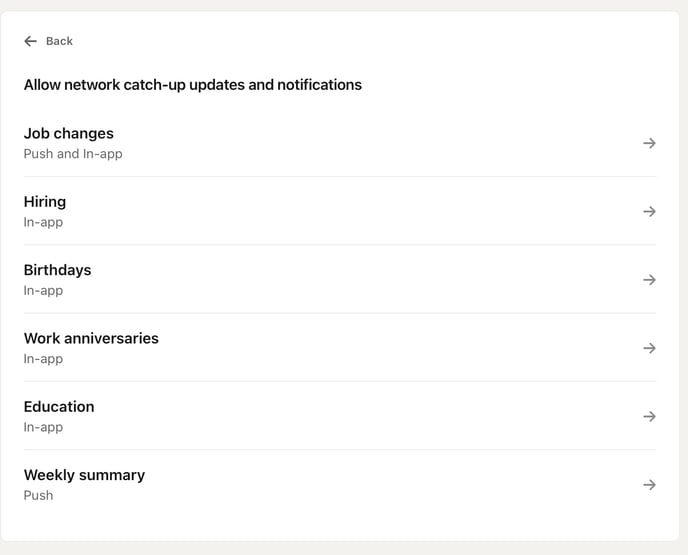Select the Job changes setting
Image resolution: width=688 pixels, height=555 pixels.
(69, 133)
